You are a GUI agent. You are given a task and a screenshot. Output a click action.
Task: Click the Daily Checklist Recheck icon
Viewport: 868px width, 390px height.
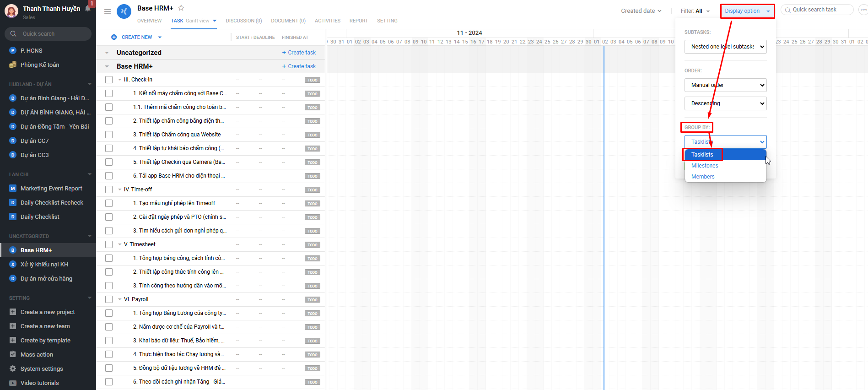[13, 202]
